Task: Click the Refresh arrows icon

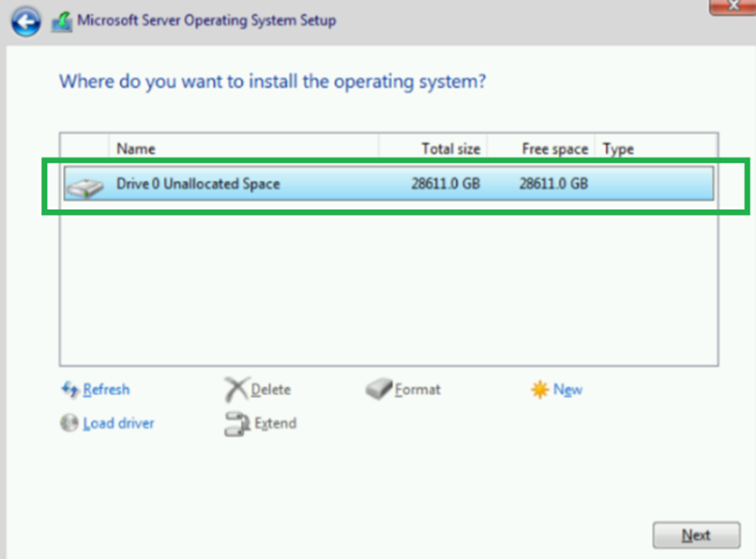Action: (x=70, y=389)
